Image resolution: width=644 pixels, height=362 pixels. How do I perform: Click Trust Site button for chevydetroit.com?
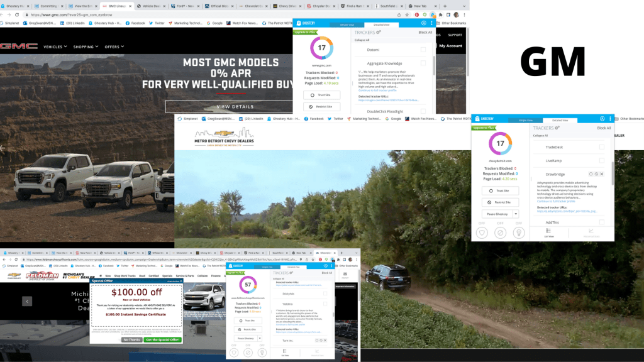coord(500,190)
